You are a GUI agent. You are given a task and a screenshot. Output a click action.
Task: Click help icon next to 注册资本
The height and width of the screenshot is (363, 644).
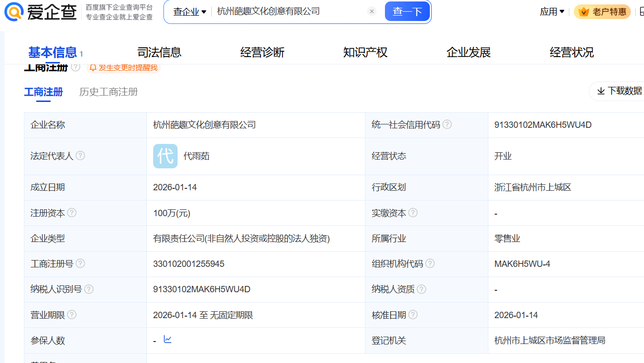[72, 213]
